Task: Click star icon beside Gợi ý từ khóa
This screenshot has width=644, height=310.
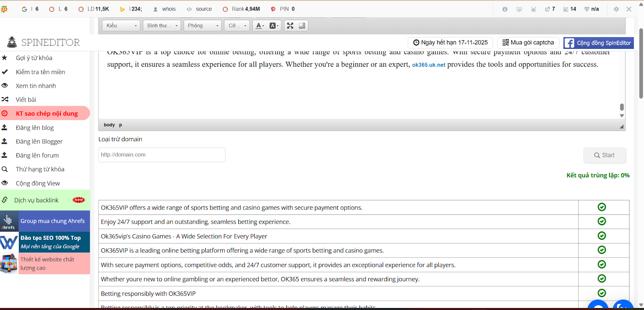Action: coord(4,58)
